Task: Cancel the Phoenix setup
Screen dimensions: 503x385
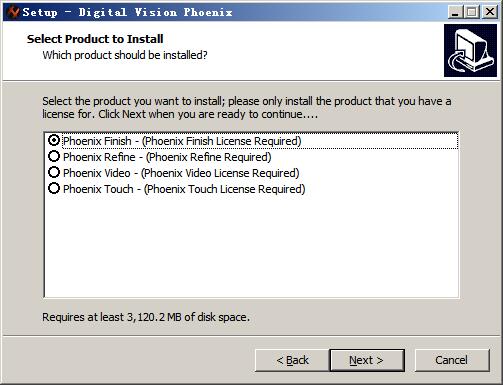Action: click(x=452, y=360)
